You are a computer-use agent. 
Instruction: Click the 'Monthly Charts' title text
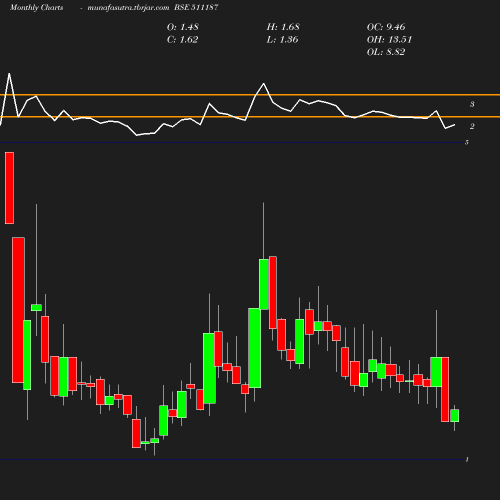click(37, 7)
